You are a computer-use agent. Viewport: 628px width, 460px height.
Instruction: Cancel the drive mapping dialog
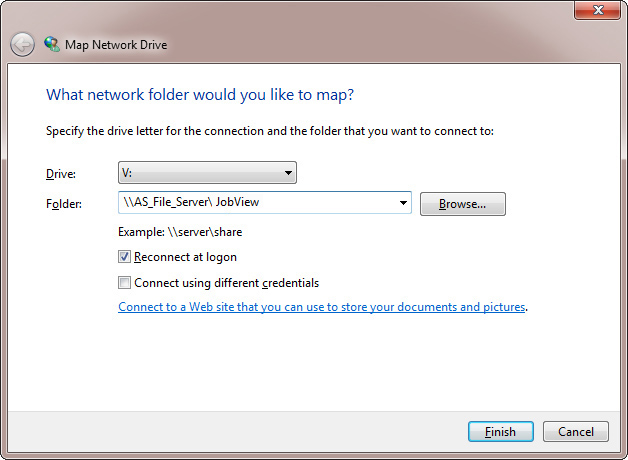point(575,432)
